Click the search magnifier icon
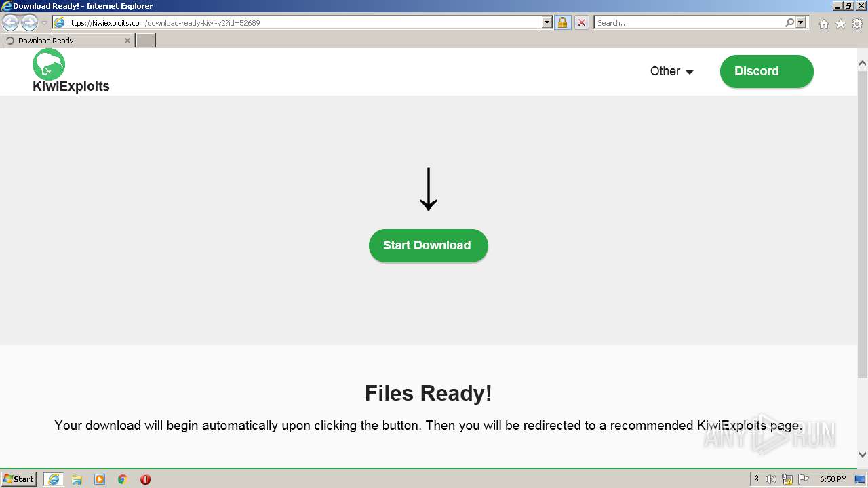This screenshot has width=868, height=488. coord(789,22)
